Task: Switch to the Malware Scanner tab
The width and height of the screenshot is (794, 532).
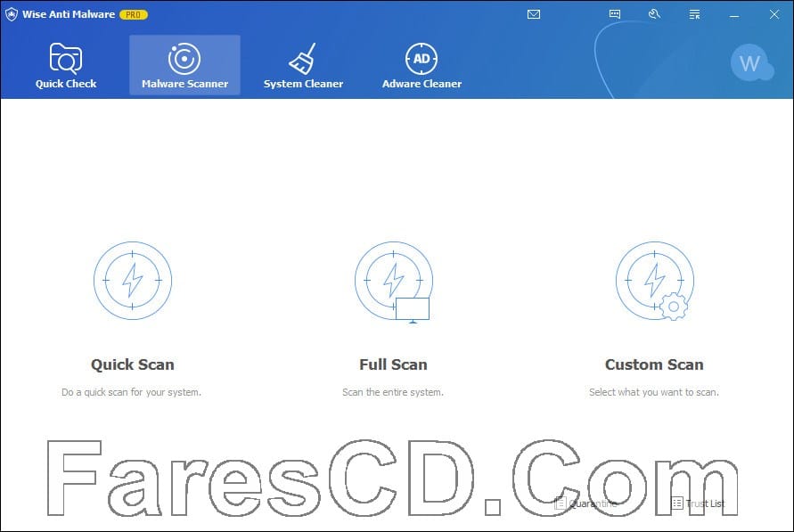Action: [x=184, y=65]
